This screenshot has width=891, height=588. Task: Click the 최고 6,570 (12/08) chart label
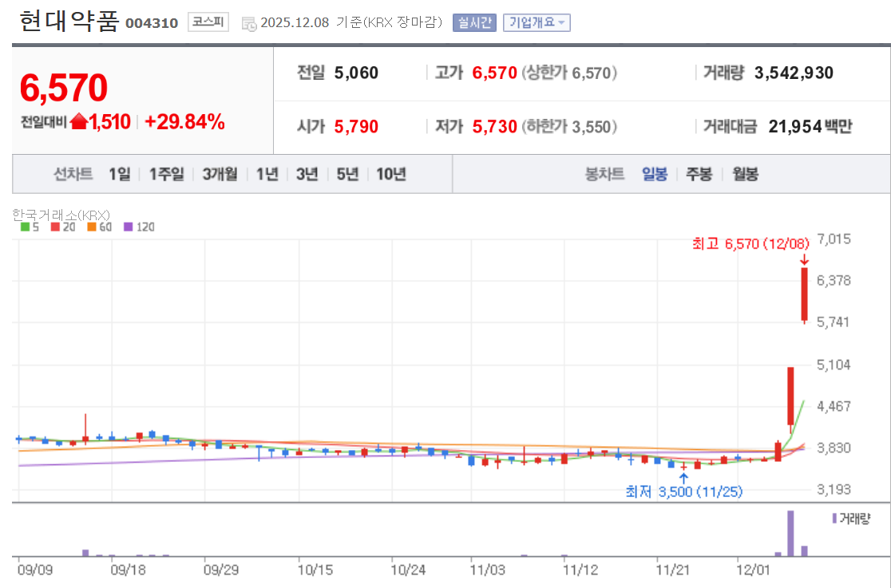[750, 243]
